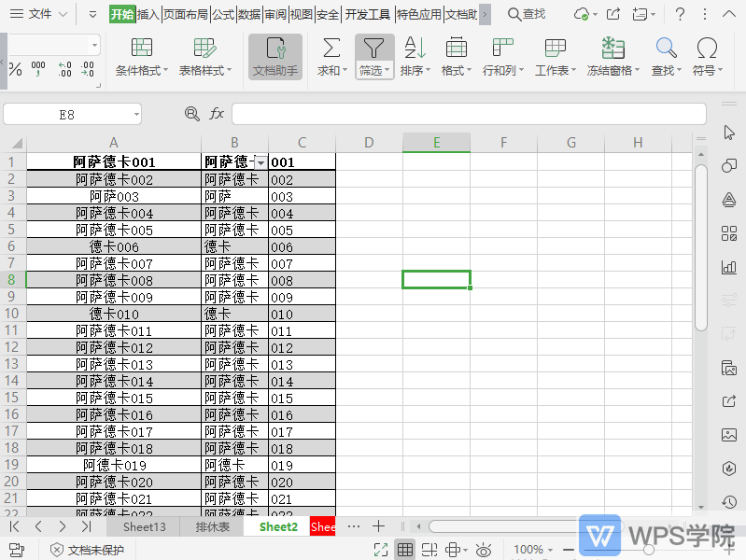Click the Freeze Panes (冻结窗格) icon
Viewport: 746px width, 560px height.
point(612,49)
